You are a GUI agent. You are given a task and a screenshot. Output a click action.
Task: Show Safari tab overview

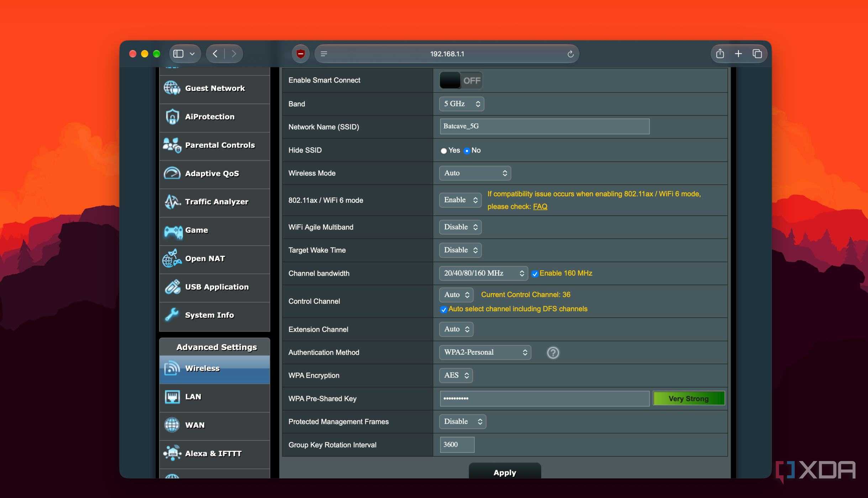(x=757, y=53)
